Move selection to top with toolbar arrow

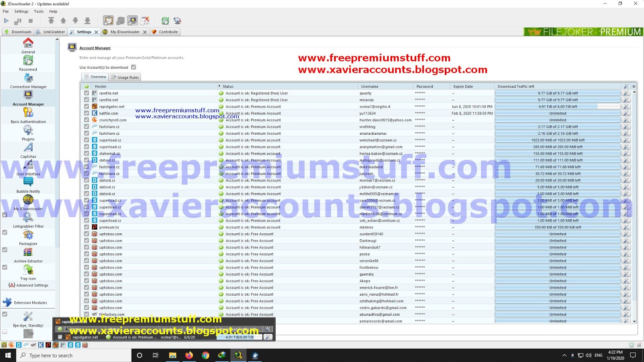coord(51,21)
